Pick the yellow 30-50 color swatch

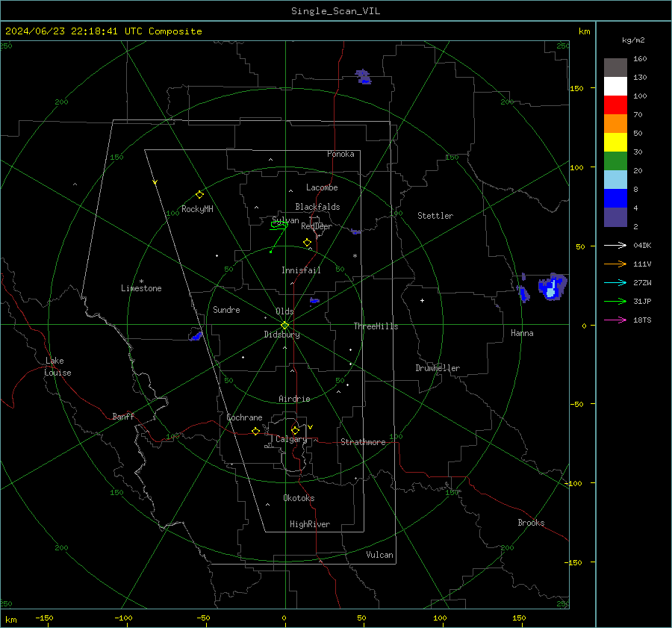tap(615, 143)
